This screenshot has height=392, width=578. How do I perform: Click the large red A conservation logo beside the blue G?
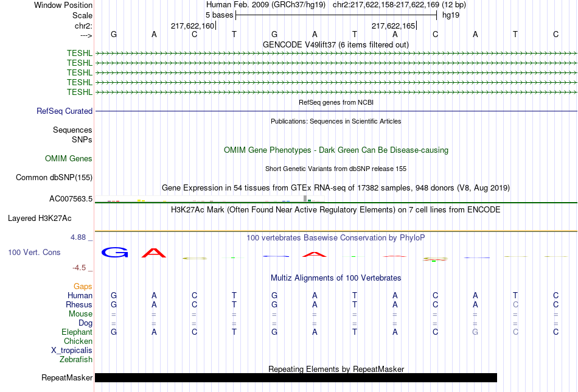154,253
